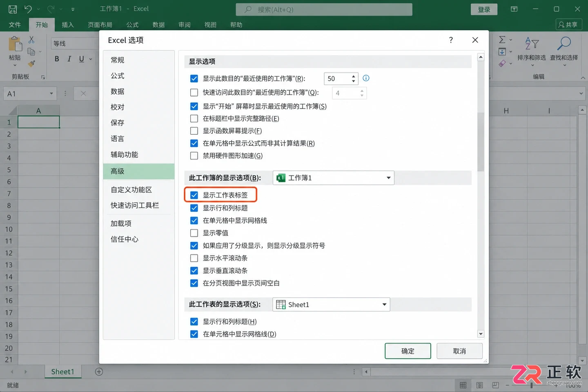Click the 搜索(Alt+Q) search box
The height and width of the screenshot is (392, 588).
pyautogui.click(x=324, y=9)
